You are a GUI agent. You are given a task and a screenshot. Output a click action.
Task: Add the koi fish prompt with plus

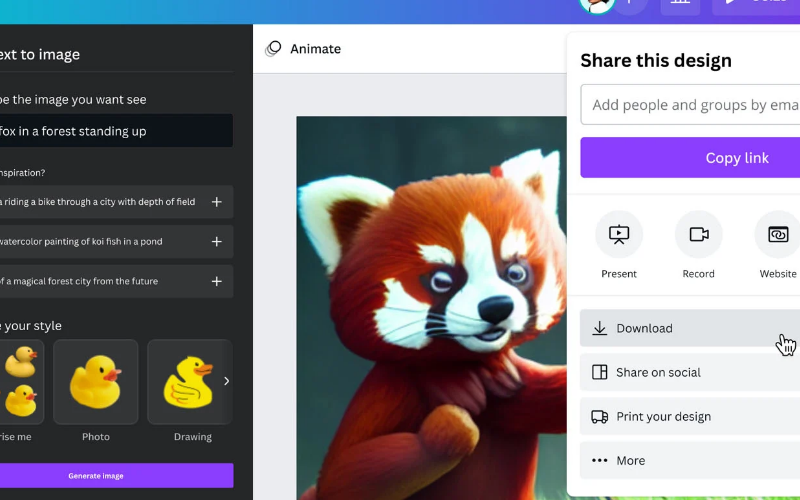(217, 241)
